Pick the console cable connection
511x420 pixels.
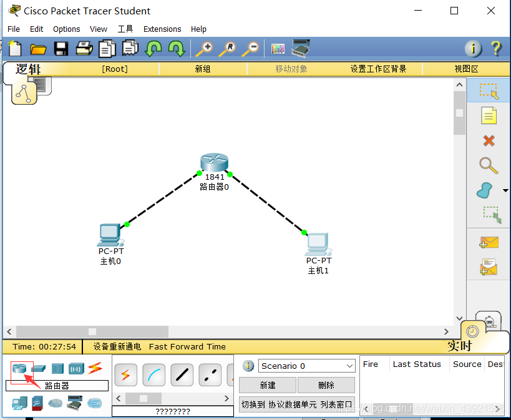(x=154, y=375)
